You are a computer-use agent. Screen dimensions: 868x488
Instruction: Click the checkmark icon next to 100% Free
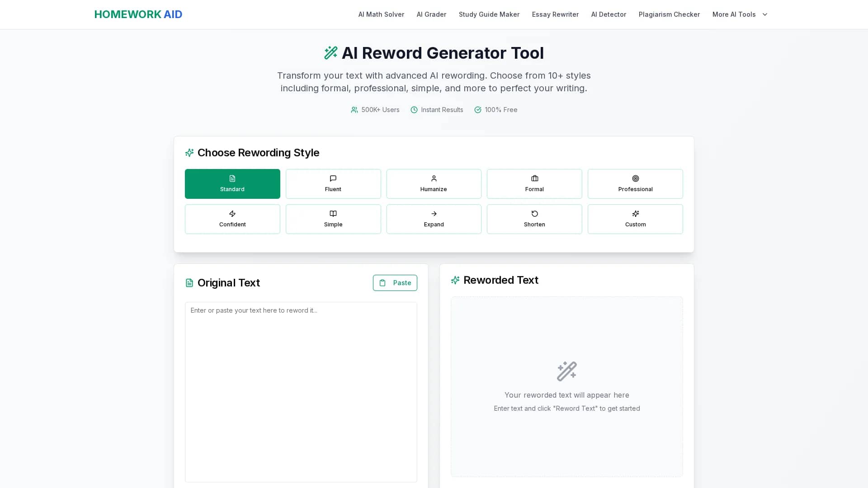click(x=478, y=110)
